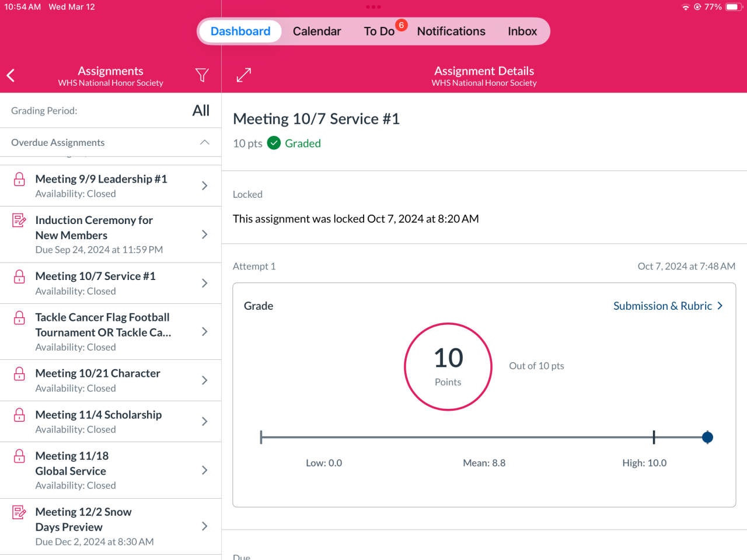Tap the 10 Points grade circle
Image resolution: width=747 pixels, height=560 pixels.
pos(448,367)
